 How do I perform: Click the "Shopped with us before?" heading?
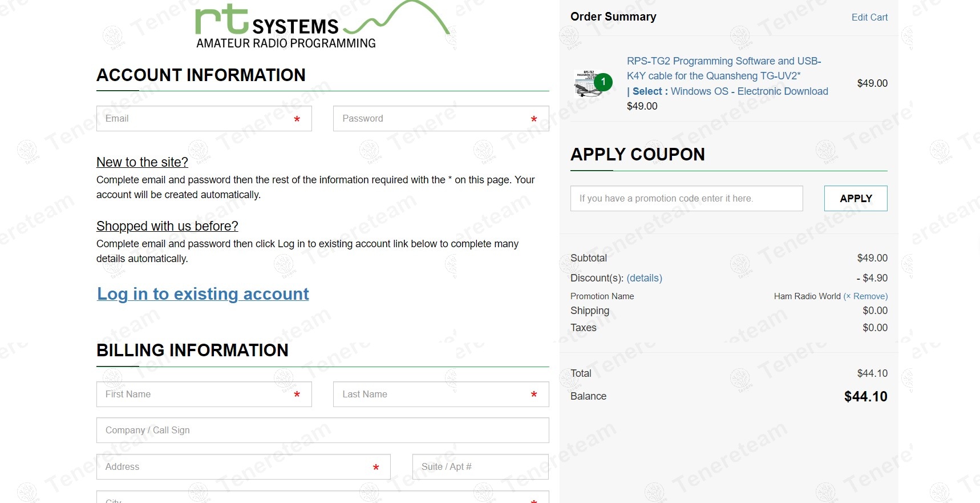(x=167, y=227)
